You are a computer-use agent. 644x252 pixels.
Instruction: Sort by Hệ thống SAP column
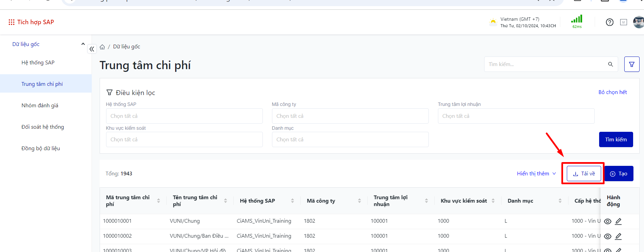[x=292, y=201]
